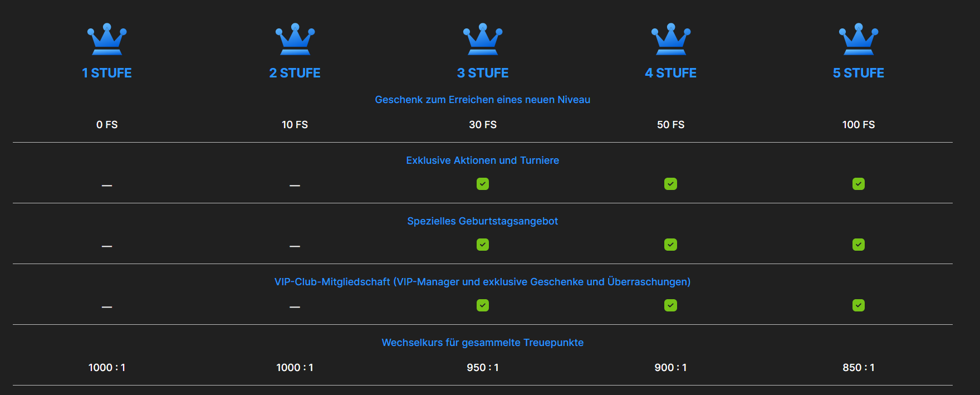
Task: Click the crown icon above 1 STUFE
Action: pos(107,40)
